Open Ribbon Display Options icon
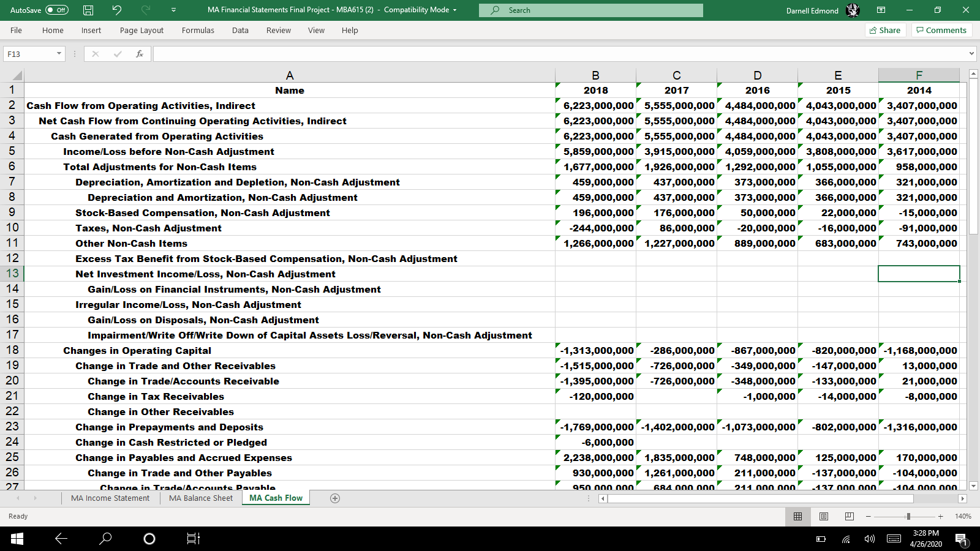Image resolution: width=980 pixels, height=551 pixels. coord(881,10)
